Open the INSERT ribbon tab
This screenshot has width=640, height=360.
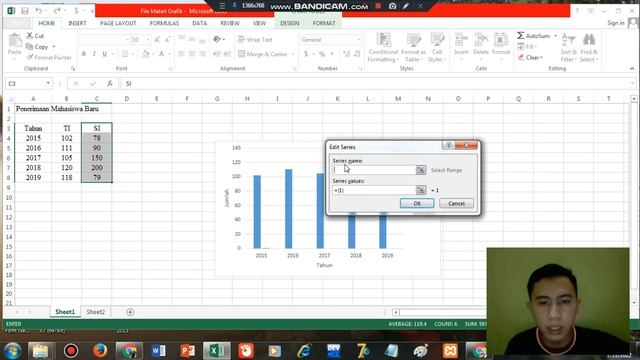77,23
